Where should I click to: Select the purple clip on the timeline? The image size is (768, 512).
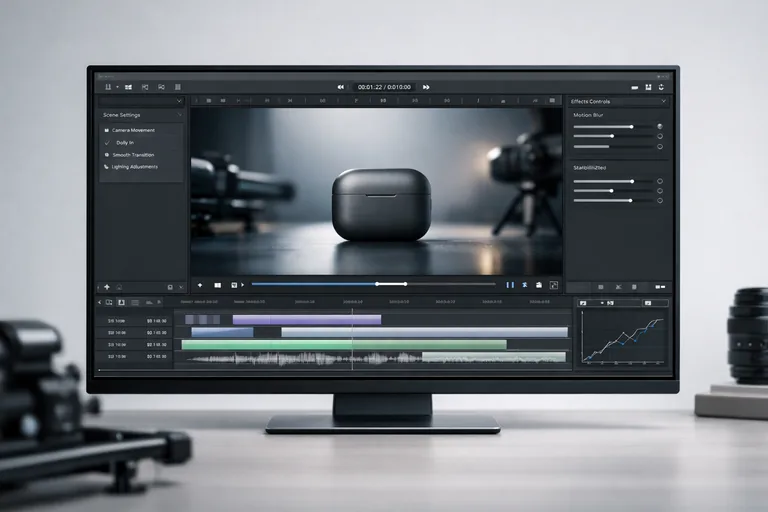306,320
